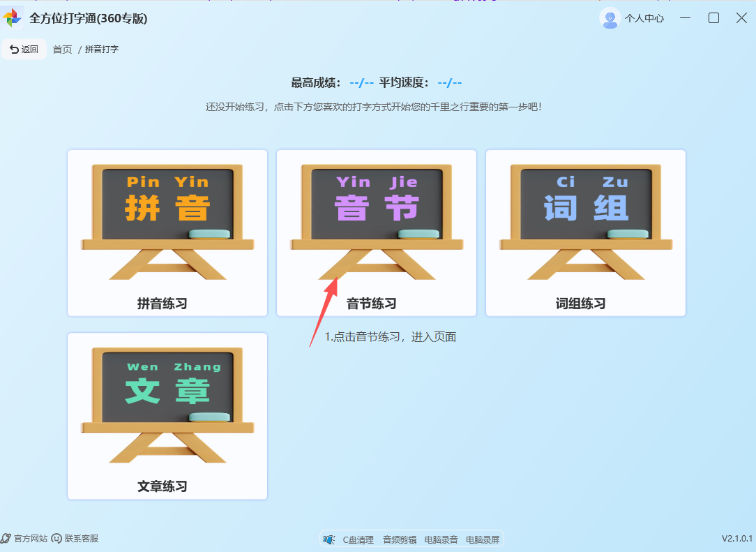
Task: Open 个人中心 via the avatar icon
Action: coord(609,18)
